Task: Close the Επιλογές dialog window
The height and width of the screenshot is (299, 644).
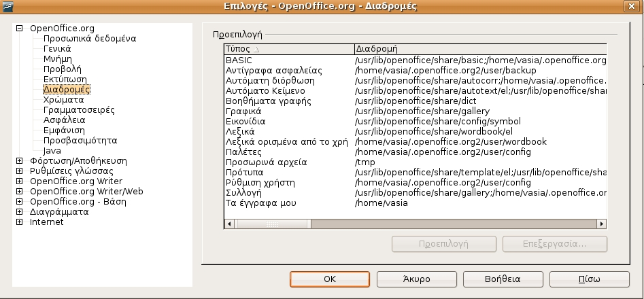Action: click(x=632, y=6)
